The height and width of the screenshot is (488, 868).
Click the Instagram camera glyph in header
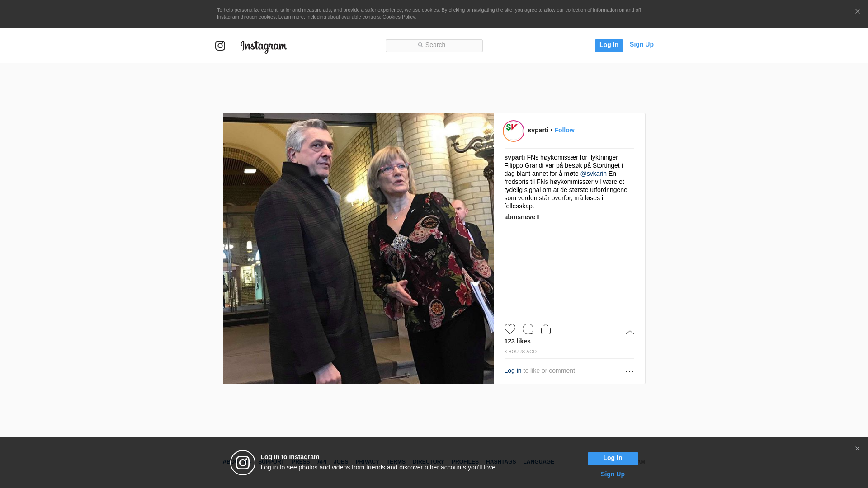pyautogui.click(x=220, y=46)
